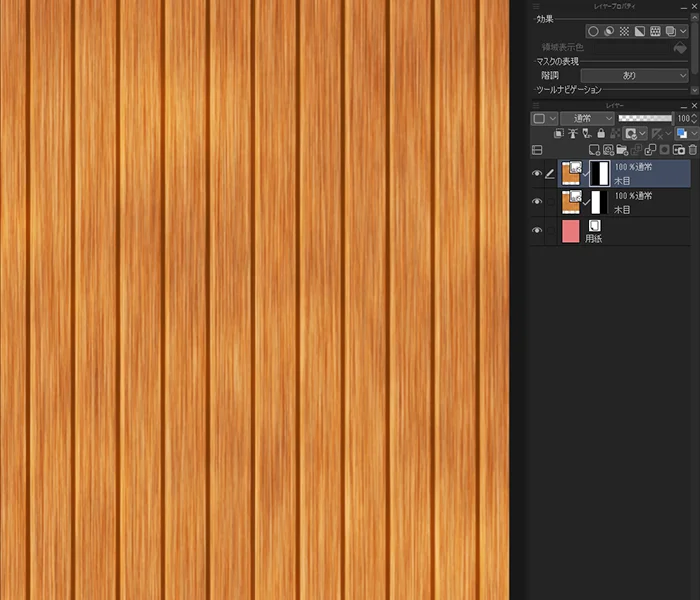This screenshot has height=600, width=700.
Task: Select the second layer name text 木目
Action: [622, 209]
